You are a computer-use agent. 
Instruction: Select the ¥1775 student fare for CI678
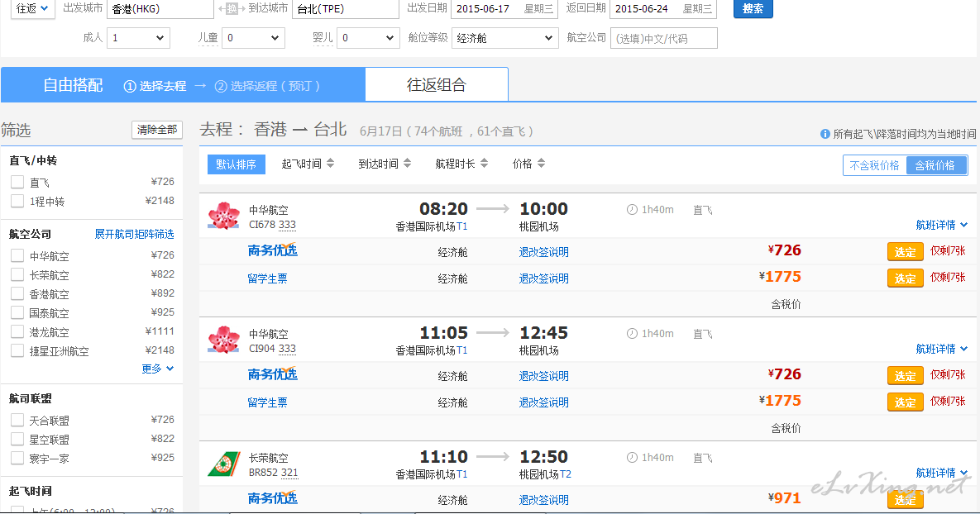tap(905, 278)
